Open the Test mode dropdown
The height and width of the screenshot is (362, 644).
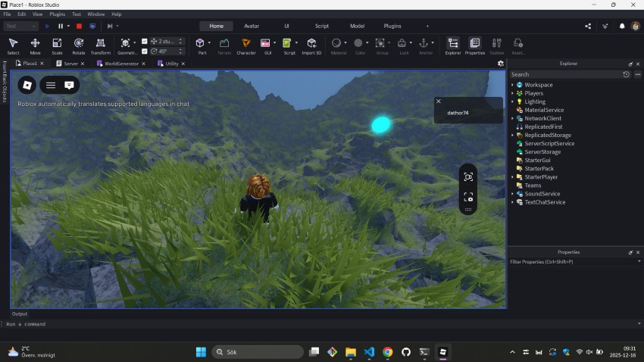(21, 26)
